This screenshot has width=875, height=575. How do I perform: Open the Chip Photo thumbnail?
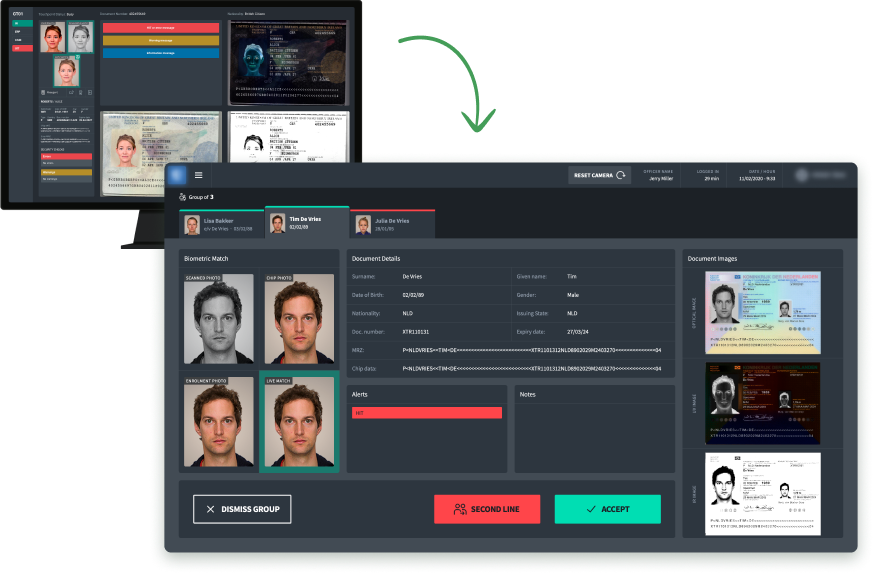pos(299,319)
